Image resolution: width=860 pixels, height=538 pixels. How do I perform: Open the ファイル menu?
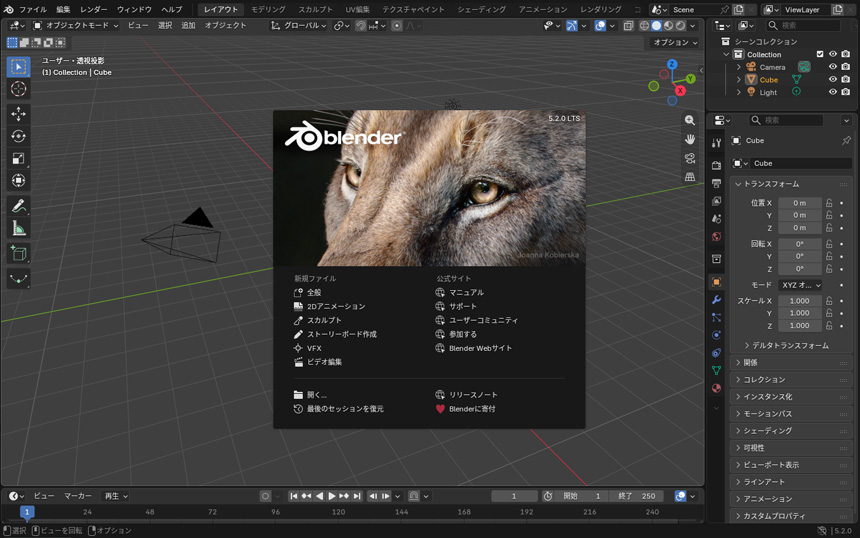[x=33, y=9]
